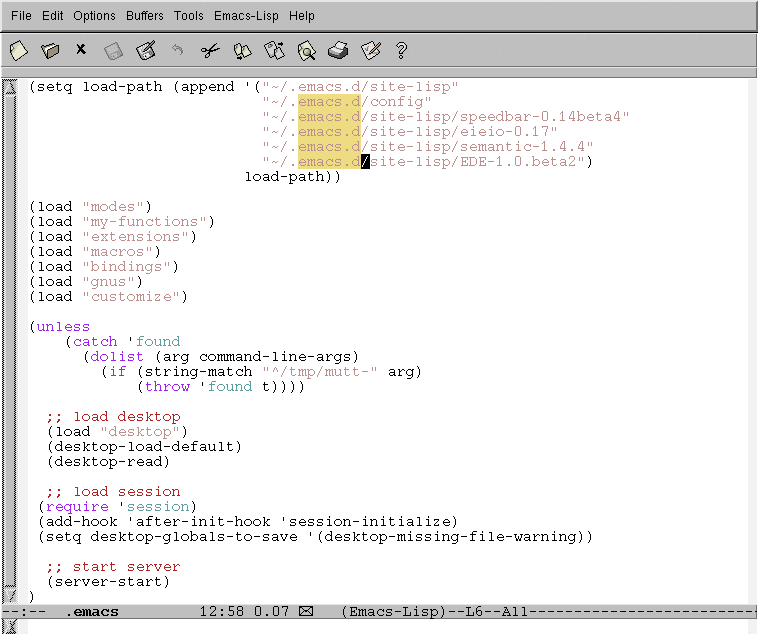758x635 pixels.
Task: Click the scrollbar up arrow at top-left
Action: [x=10, y=87]
